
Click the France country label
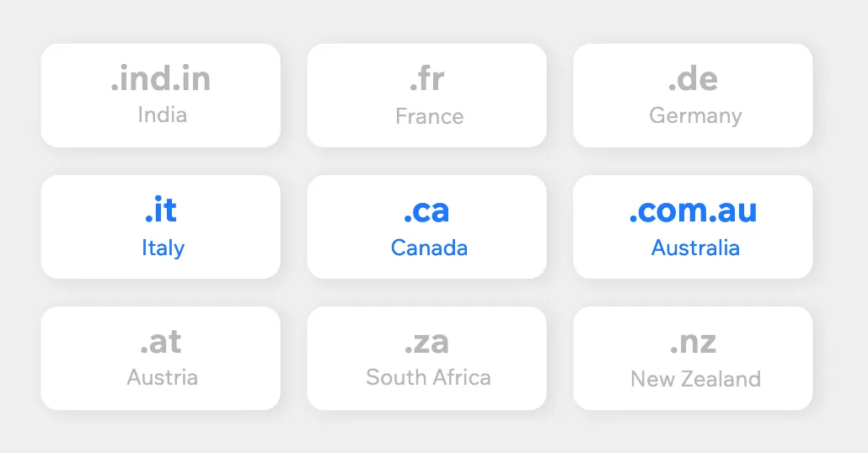pos(429,115)
